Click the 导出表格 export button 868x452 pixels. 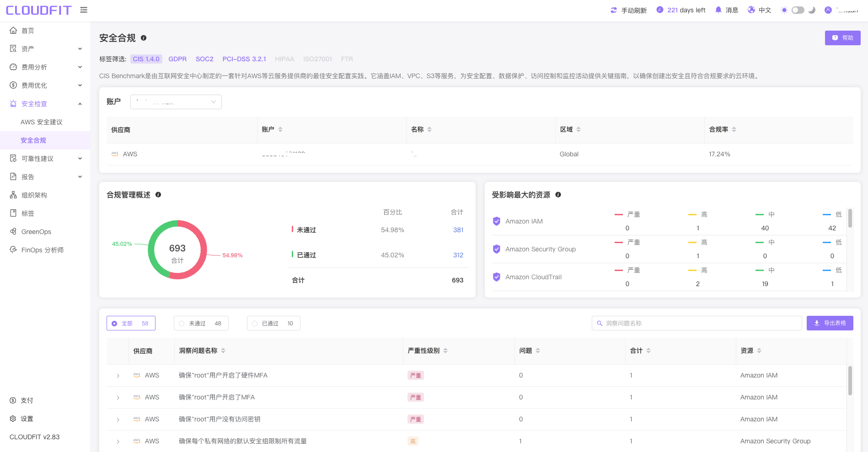(x=830, y=323)
